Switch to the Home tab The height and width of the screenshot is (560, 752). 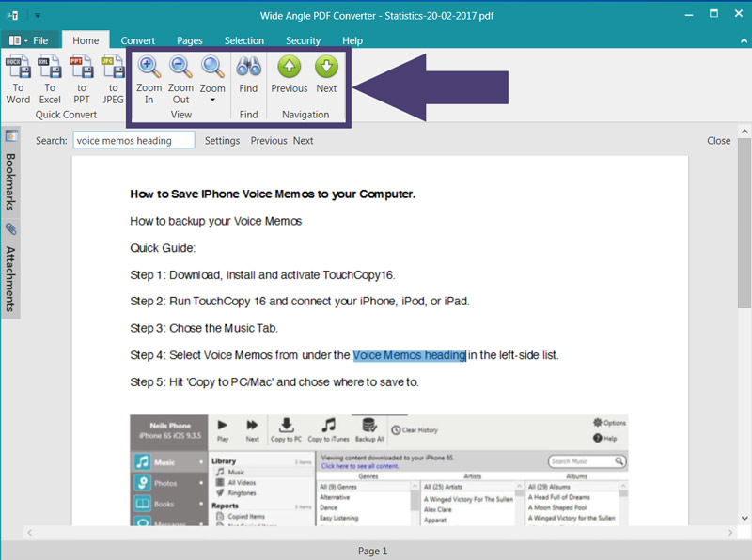pyautogui.click(x=86, y=40)
